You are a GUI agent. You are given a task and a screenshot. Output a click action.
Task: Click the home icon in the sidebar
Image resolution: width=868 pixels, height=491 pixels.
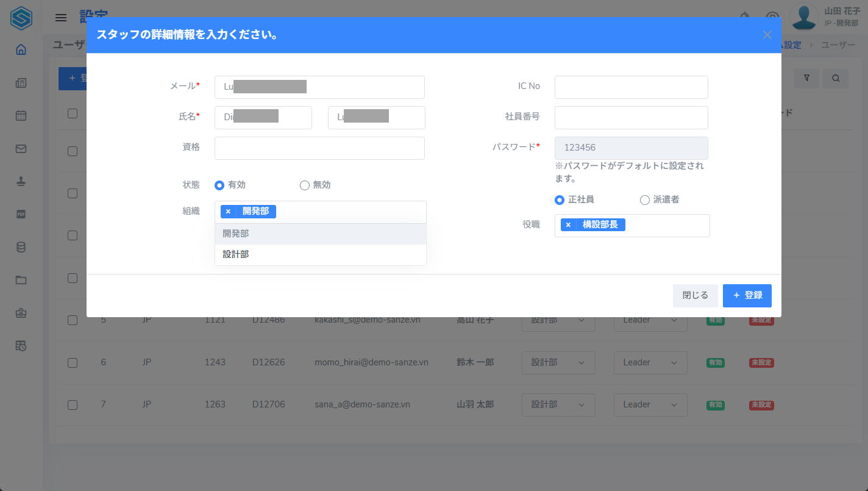tap(21, 50)
